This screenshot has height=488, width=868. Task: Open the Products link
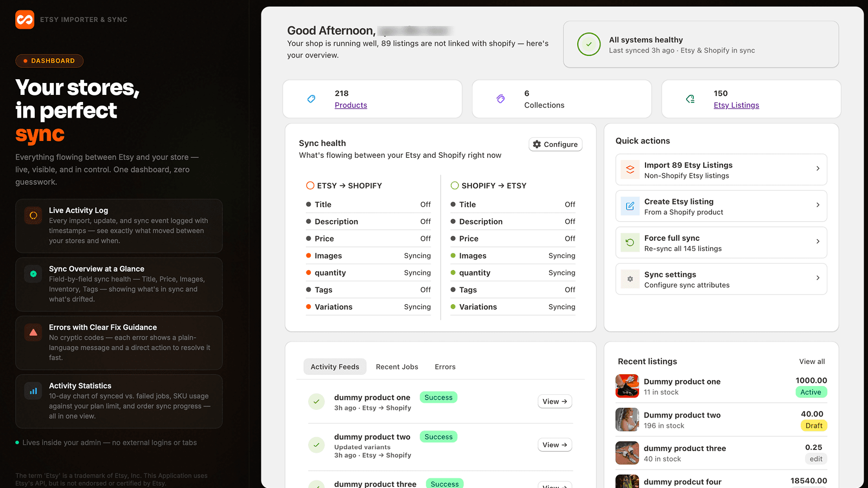pos(351,105)
